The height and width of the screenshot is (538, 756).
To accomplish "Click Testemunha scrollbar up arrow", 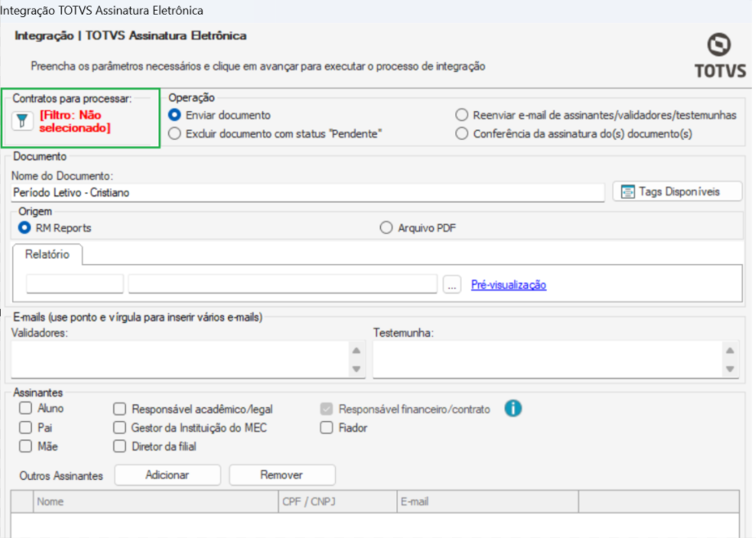I will tap(730, 350).
